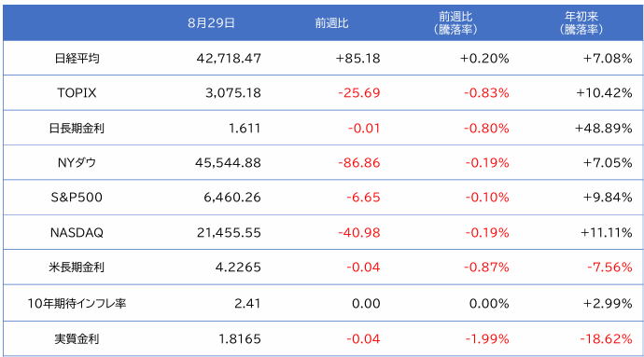This screenshot has width=644, height=357.
Task: Select the 米長期金利 row label
Action: pos(77,268)
